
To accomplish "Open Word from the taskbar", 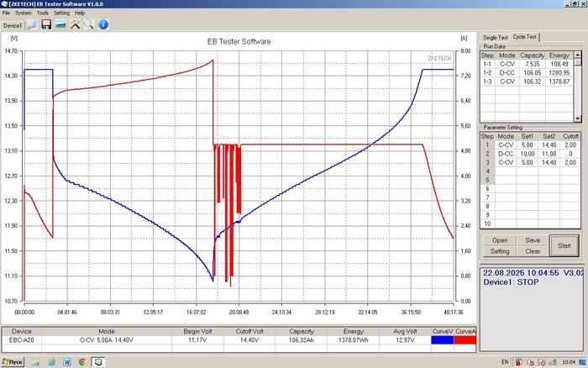I will [67, 362].
